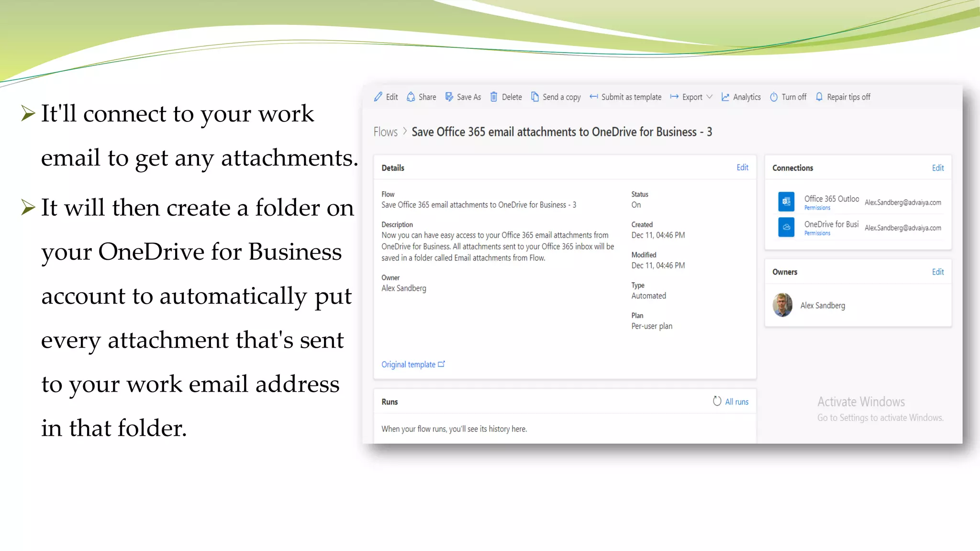Click Edit link in Connections panel
This screenshot has width=980, height=551.
tap(937, 168)
